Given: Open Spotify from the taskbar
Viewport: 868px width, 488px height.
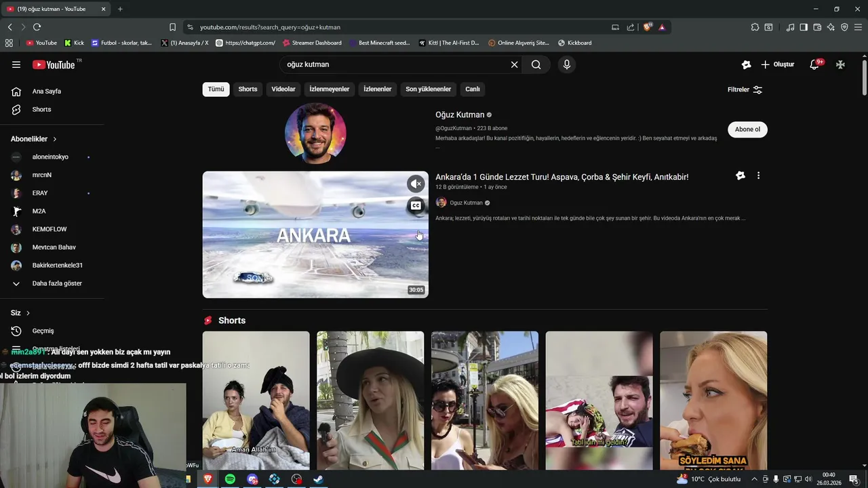Looking at the screenshot, I should point(230,479).
